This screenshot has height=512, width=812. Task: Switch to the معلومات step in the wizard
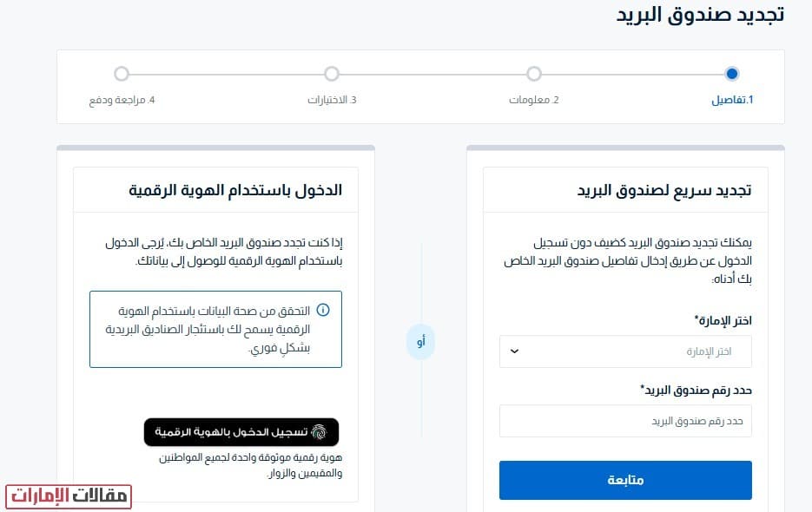pos(533,87)
